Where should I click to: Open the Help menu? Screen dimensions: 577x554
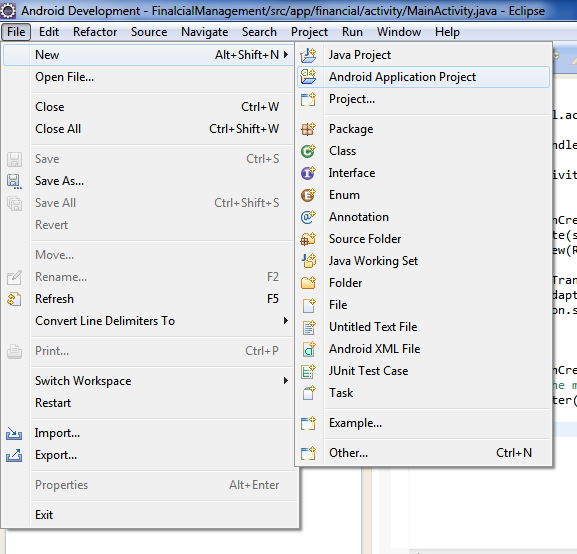pyautogui.click(x=447, y=32)
